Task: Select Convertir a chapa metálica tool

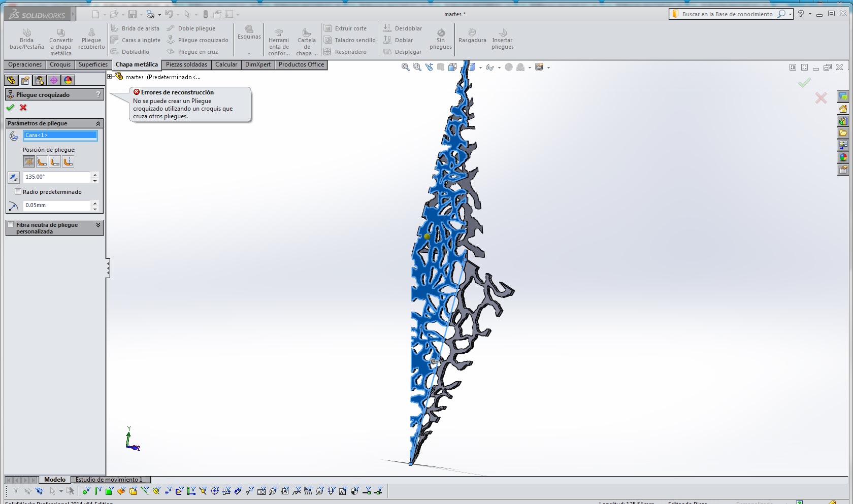Action: [61, 42]
